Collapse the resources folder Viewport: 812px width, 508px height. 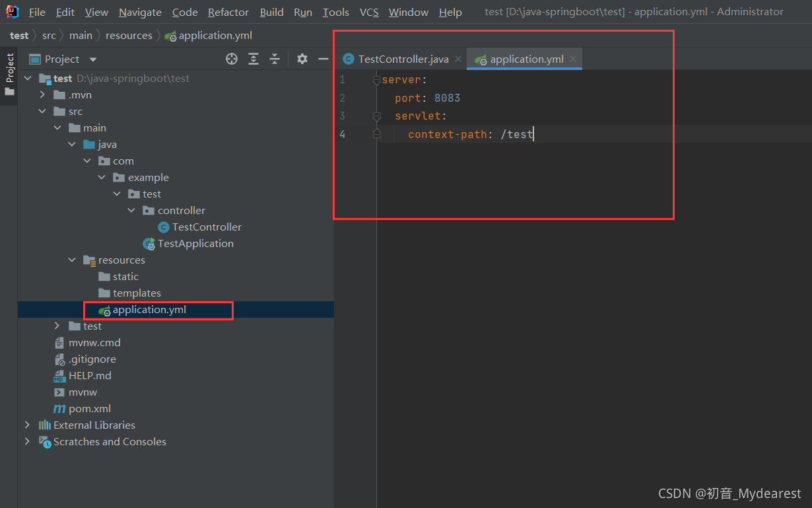[72, 260]
